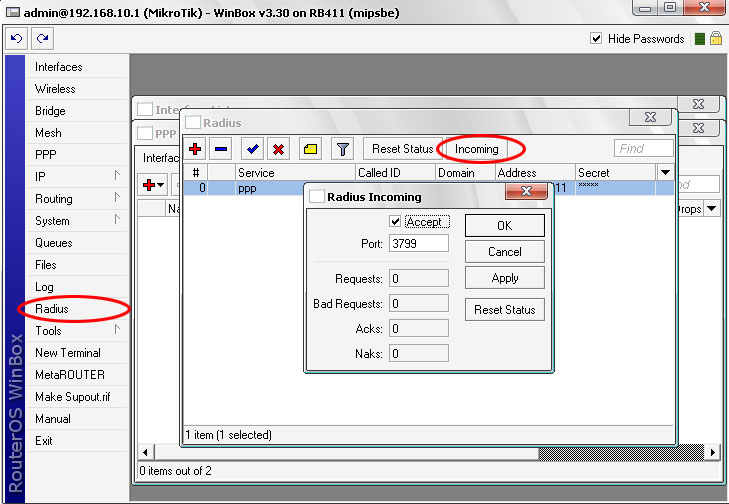Click the Called ID column header
This screenshot has width=729, height=504.
pos(395,172)
